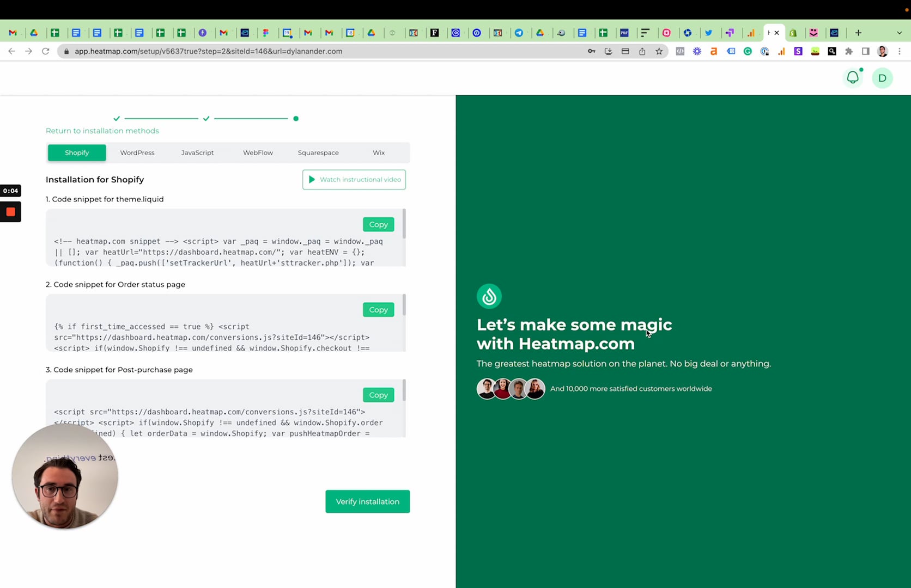This screenshot has width=911, height=588.
Task: Open the 1Password extension icon
Action: pyautogui.click(x=765, y=51)
